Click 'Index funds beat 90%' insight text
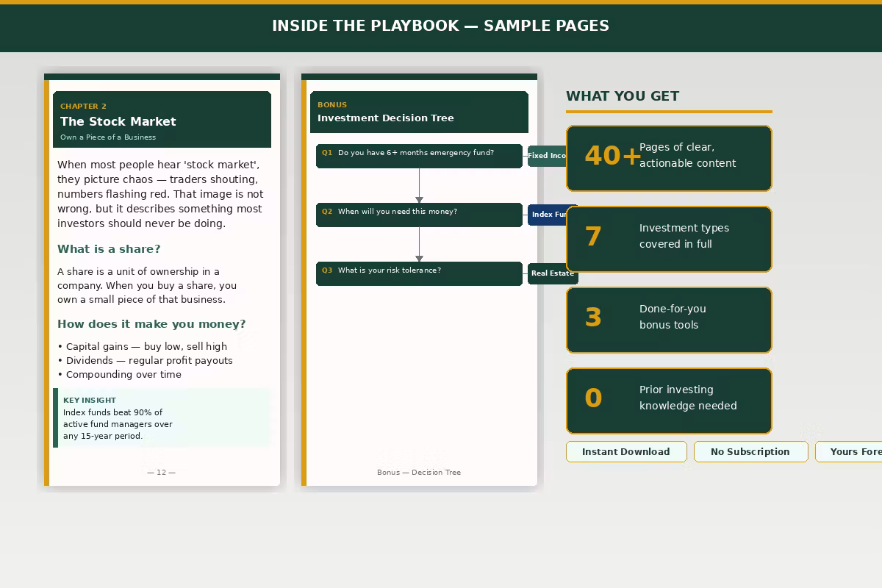882x588 pixels. click(118, 424)
